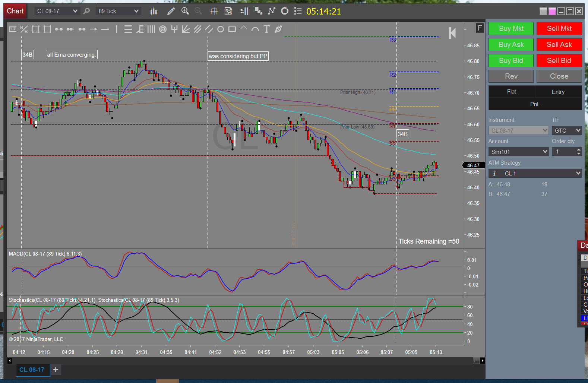Image resolution: width=588 pixels, height=383 pixels.
Task: Click the 'all Ema converging.' text annotation
Action: point(72,55)
